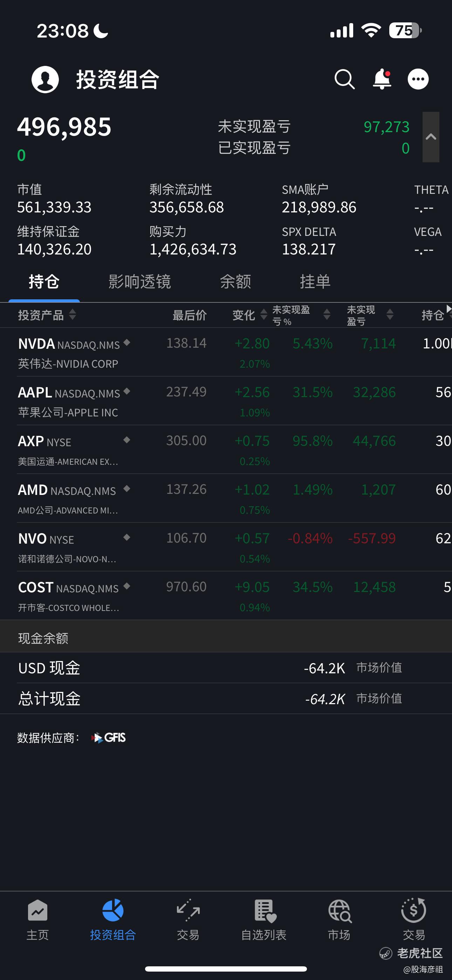This screenshot has height=980, width=452.
Task: Switch to the 余额 tab
Action: pyautogui.click(x=235, y=282)
